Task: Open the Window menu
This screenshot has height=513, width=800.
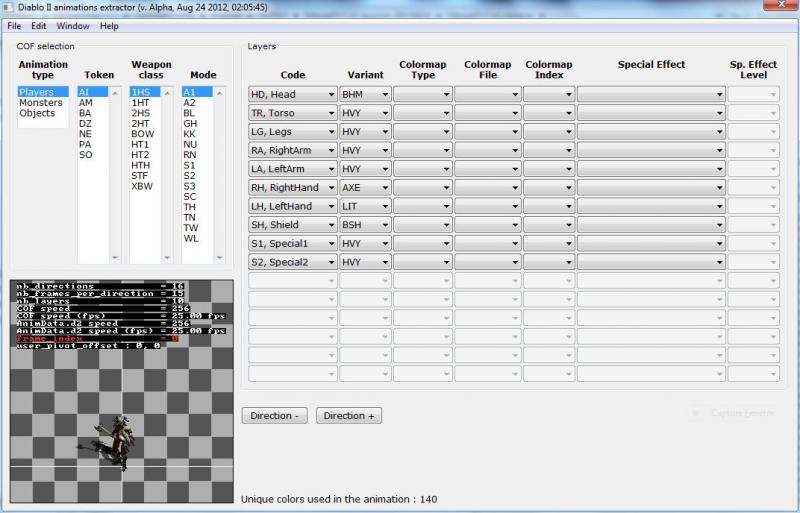Action: coord(73,26)
